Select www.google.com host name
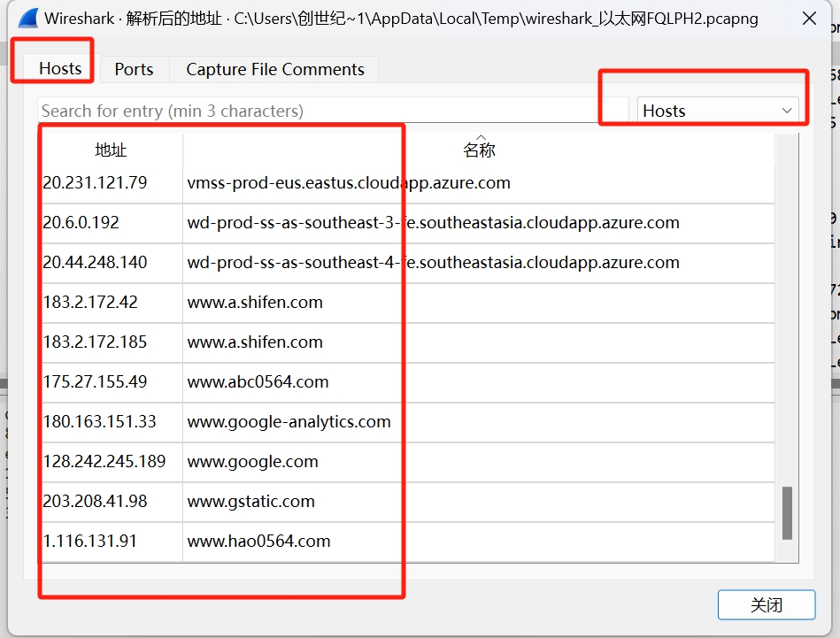 (253, 461)
